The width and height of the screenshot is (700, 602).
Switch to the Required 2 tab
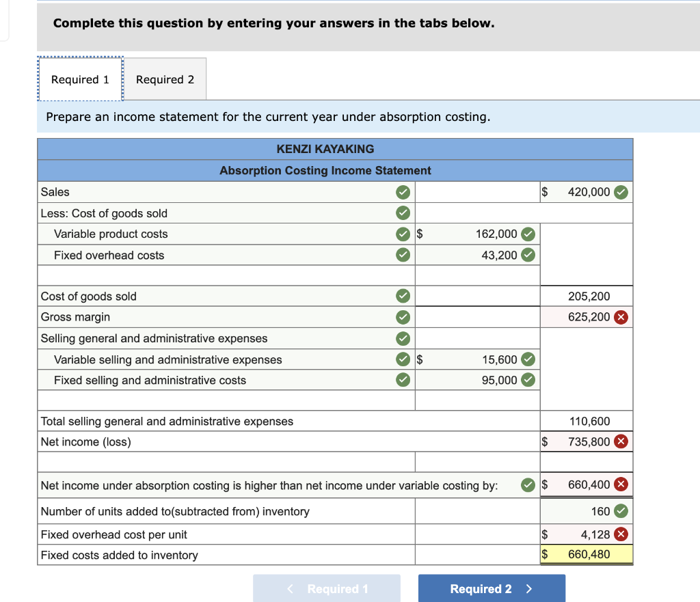[x=165, y=79]
